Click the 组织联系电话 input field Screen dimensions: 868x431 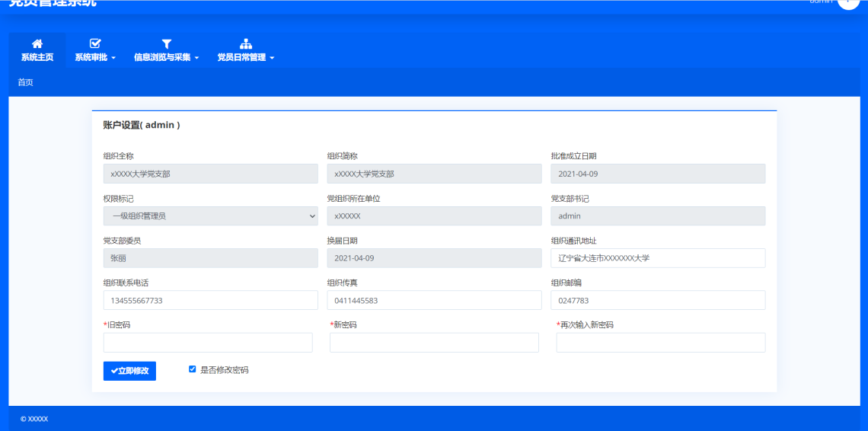coord(211,300)
